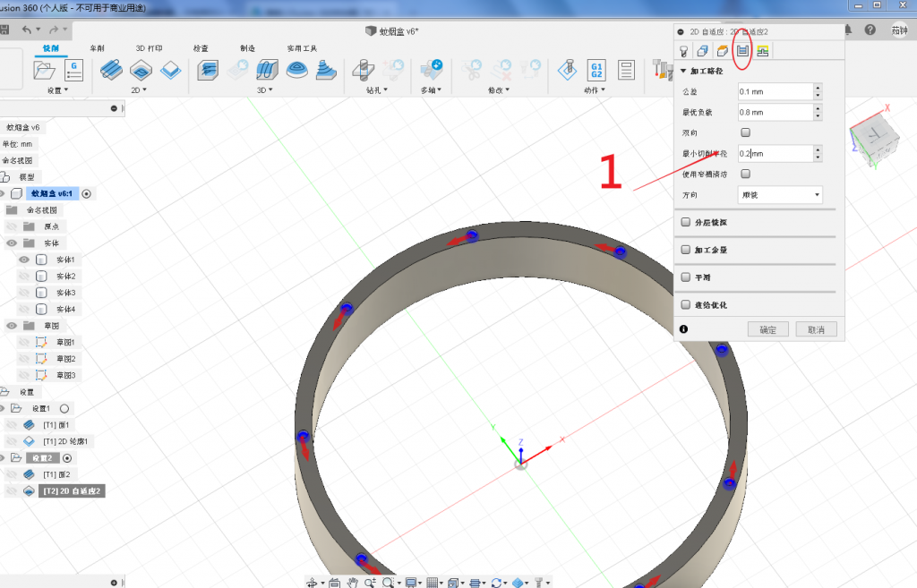Click the 最优负载 input field
917x588 pixels.
click(776, 112)
